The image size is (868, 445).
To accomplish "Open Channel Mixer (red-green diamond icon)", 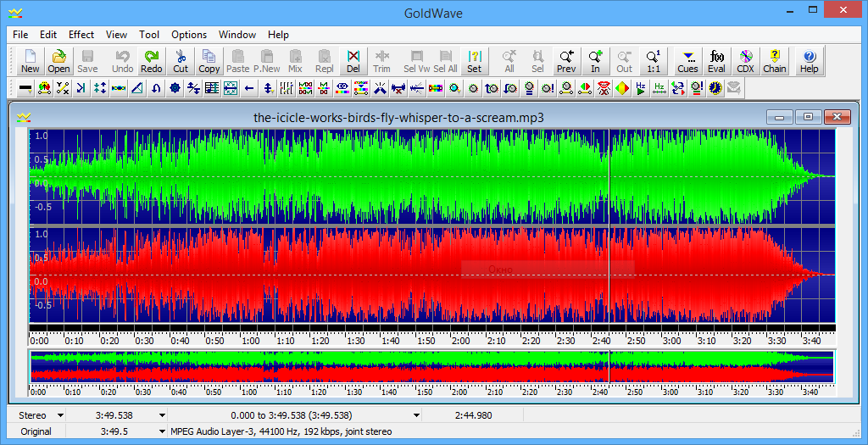I will click(x=623, y=88).
